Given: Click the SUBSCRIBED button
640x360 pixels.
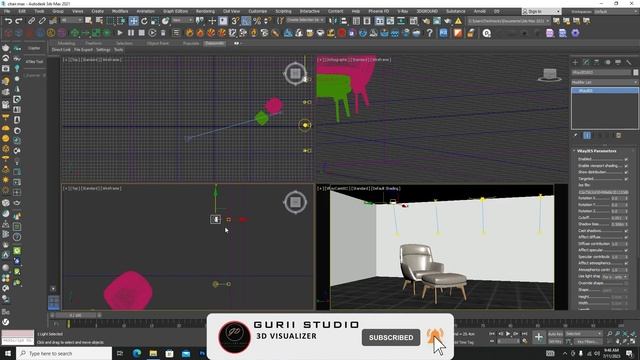Looking at the screenshot, I should [391, 338].
